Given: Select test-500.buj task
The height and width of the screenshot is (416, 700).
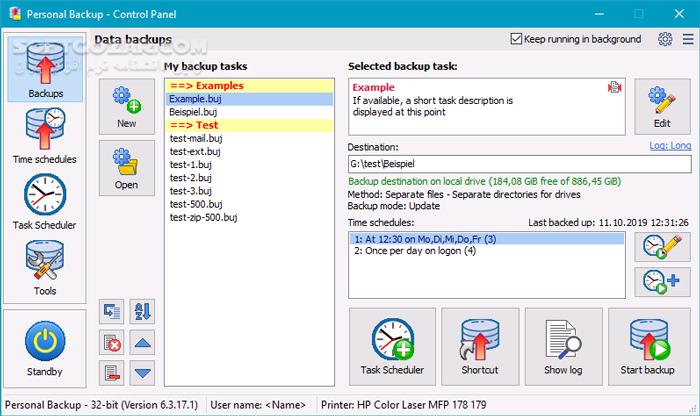Looking at the screenshot, I should tap(250, 204).
